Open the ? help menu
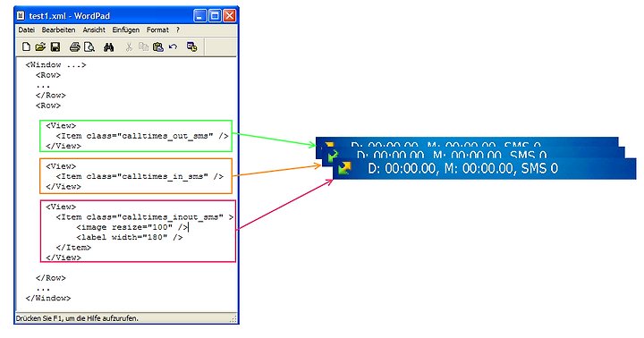Screen dimensions: 644x338 178,30
